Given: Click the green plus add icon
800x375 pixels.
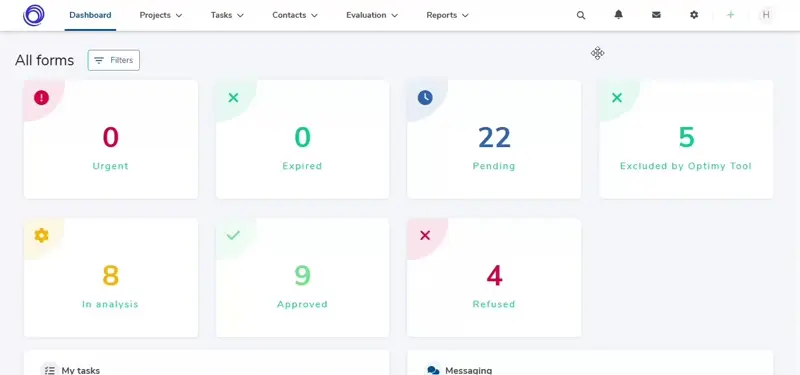Looking at the screenshot, I should 731,15.
